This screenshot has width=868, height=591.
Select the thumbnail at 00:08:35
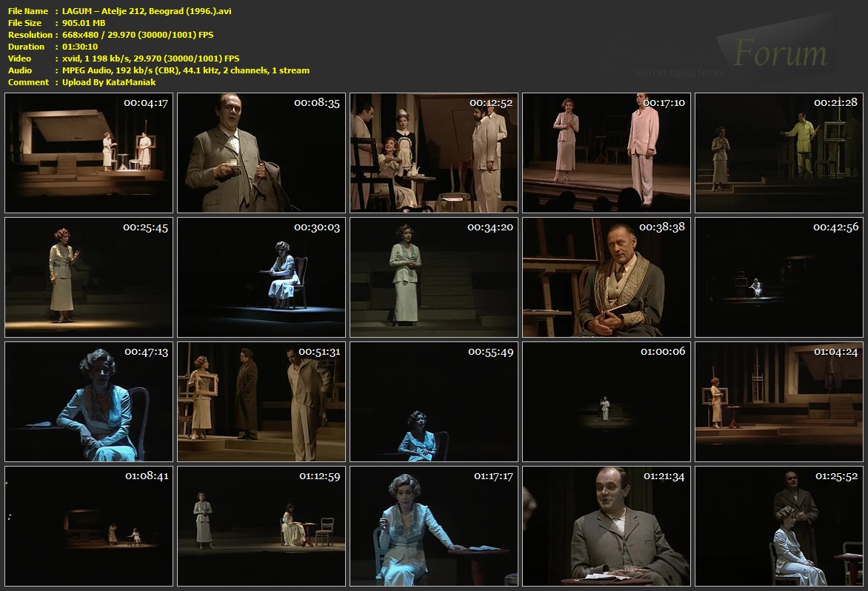coord(261,153)
